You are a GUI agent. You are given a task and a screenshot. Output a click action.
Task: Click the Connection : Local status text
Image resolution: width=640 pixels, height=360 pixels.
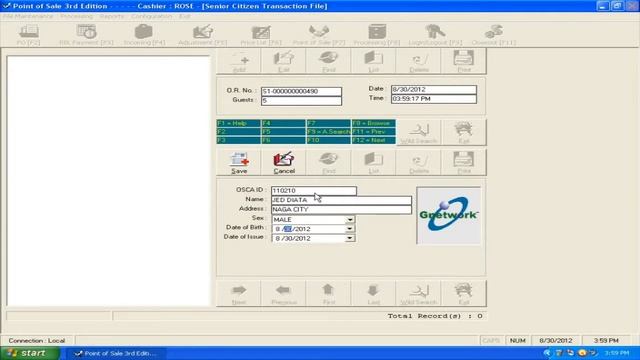37,340
